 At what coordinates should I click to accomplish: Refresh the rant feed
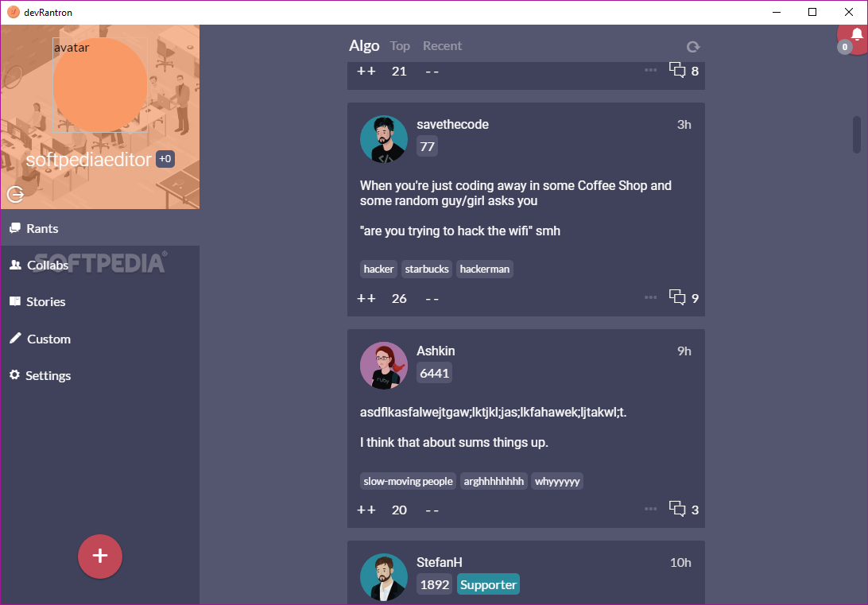click(x=693, y=47)
